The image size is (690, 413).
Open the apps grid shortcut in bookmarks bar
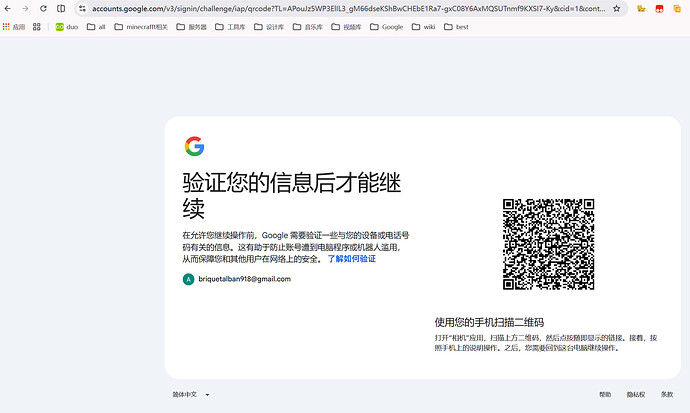pyautogui.click(x=14, y=27)
